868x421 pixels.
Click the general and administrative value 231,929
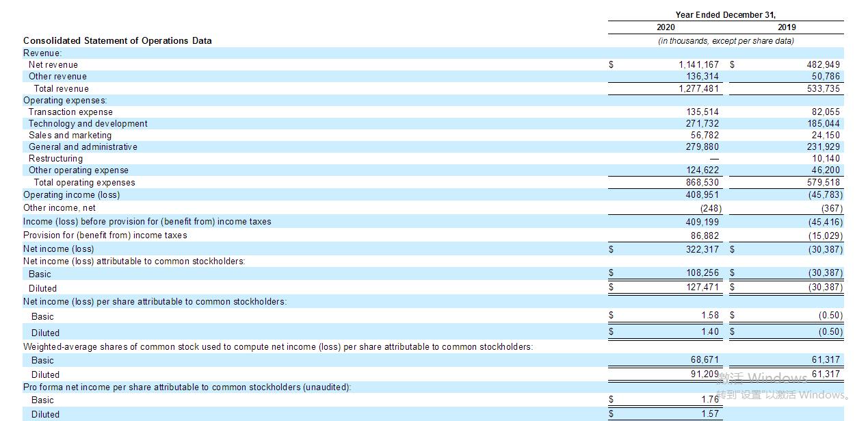click(824, 147)
